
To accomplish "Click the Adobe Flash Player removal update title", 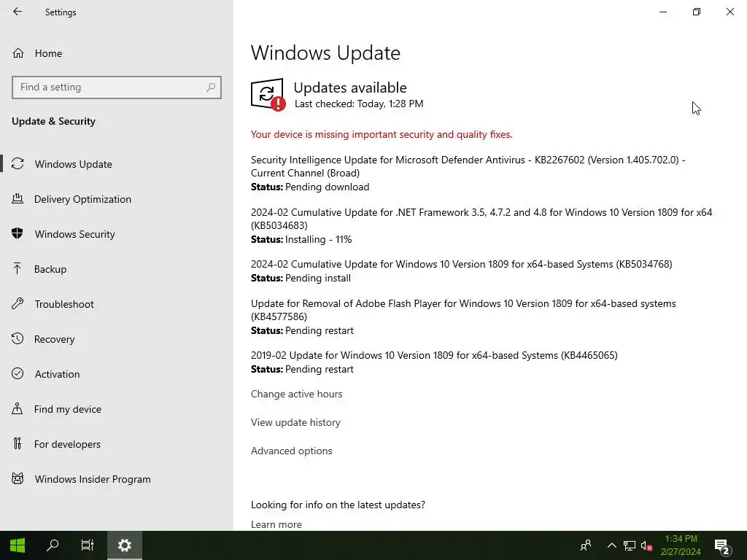I will coord(463,310).
